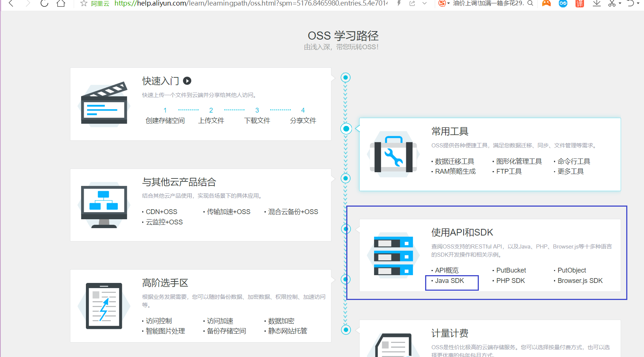Open API概览 link
This screenshot has width=644, height=357.
[447, 270]
